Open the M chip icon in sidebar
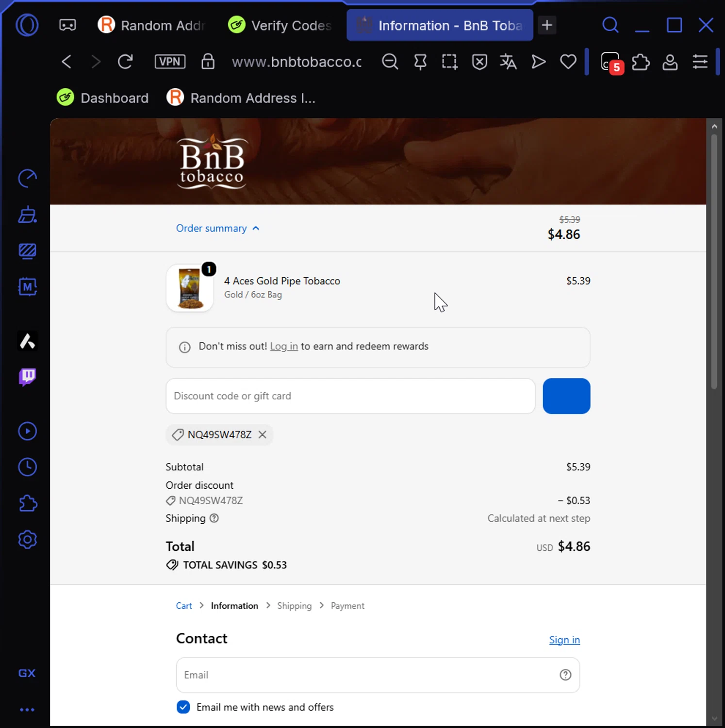This screenshot has width=725, height=728. coord(28,287)
